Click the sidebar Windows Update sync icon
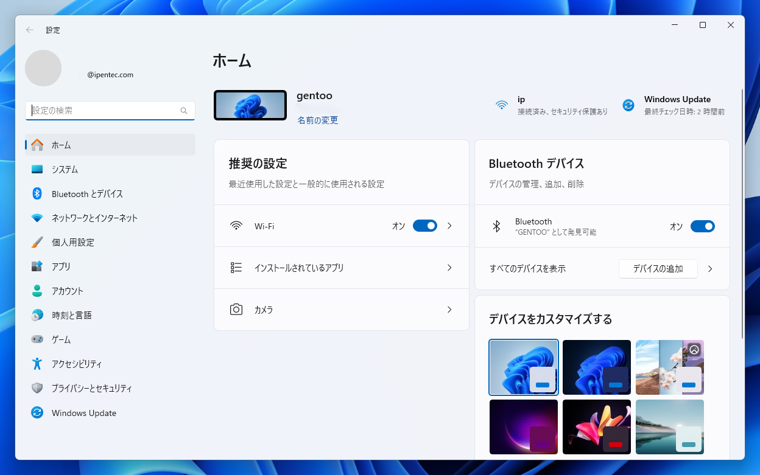 [x=37, y=412]
